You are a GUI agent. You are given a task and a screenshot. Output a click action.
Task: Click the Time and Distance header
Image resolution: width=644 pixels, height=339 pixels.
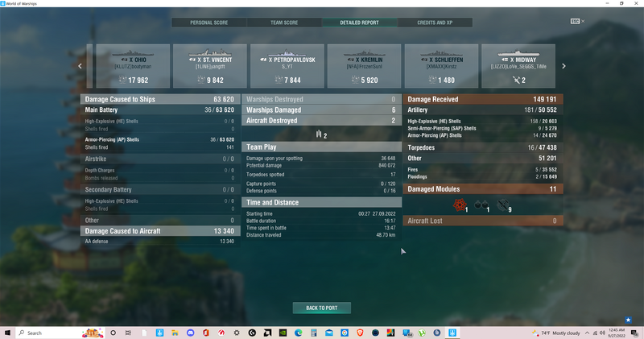click(x=321, y=202)
